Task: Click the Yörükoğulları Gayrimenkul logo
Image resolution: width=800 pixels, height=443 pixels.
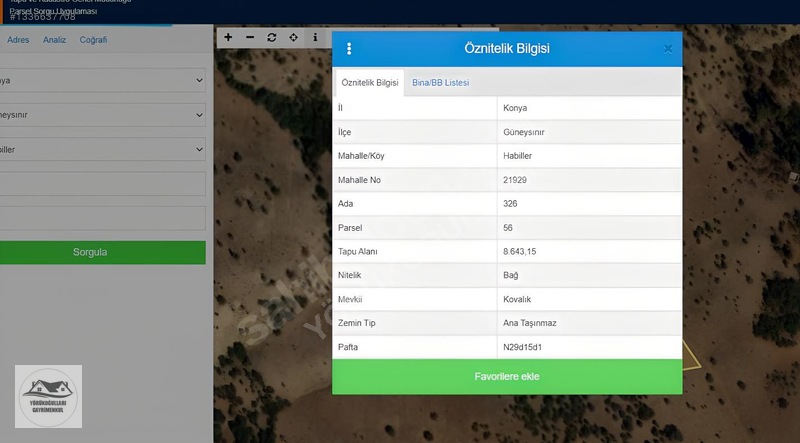Action: click(48, 397)
